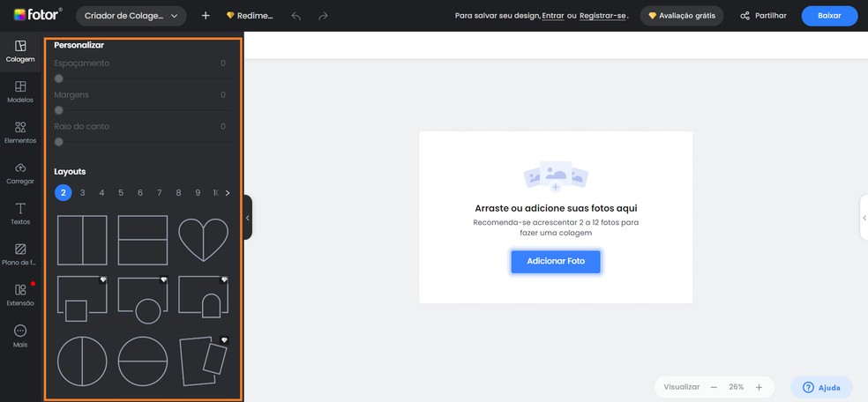Click the Partilhar share button
Screen dimensions: 868x402
point(763,16)
